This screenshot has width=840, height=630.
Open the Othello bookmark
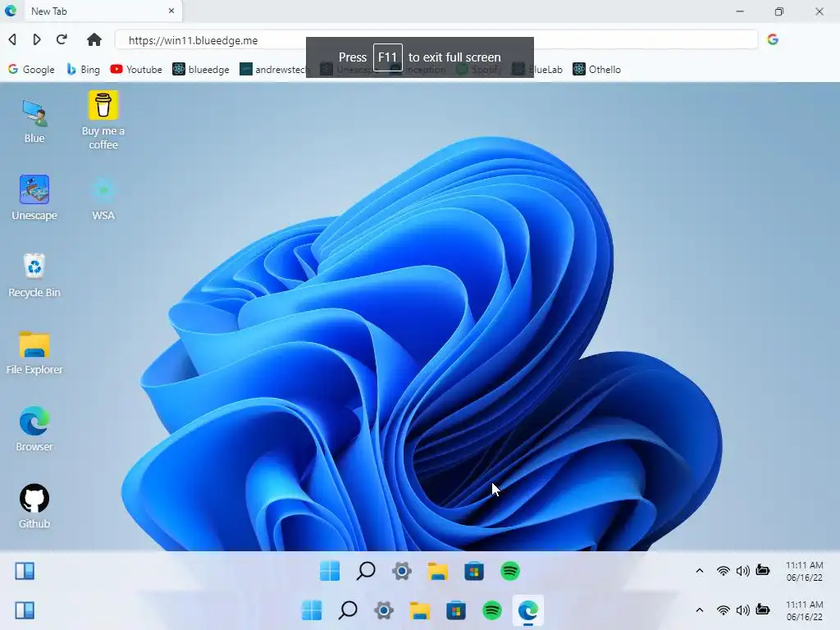click(596, 69)
